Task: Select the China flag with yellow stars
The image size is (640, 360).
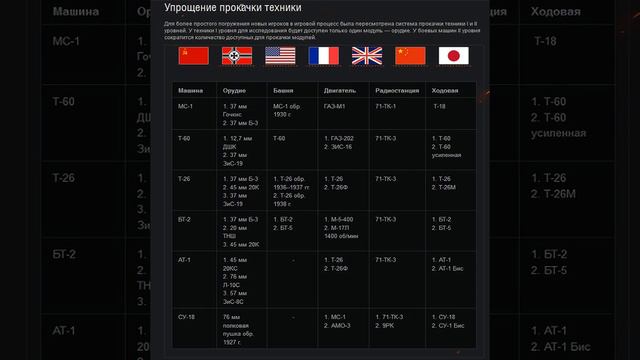Action: tap(410, 56)
